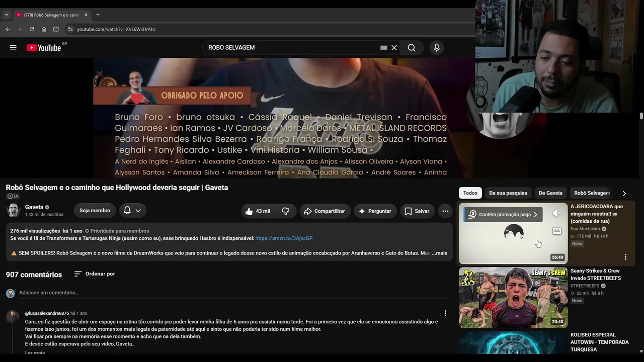This screenshot has height=362, width=644.
Task: Show more filter chips with the right chevron
Action: click(624, 193)
